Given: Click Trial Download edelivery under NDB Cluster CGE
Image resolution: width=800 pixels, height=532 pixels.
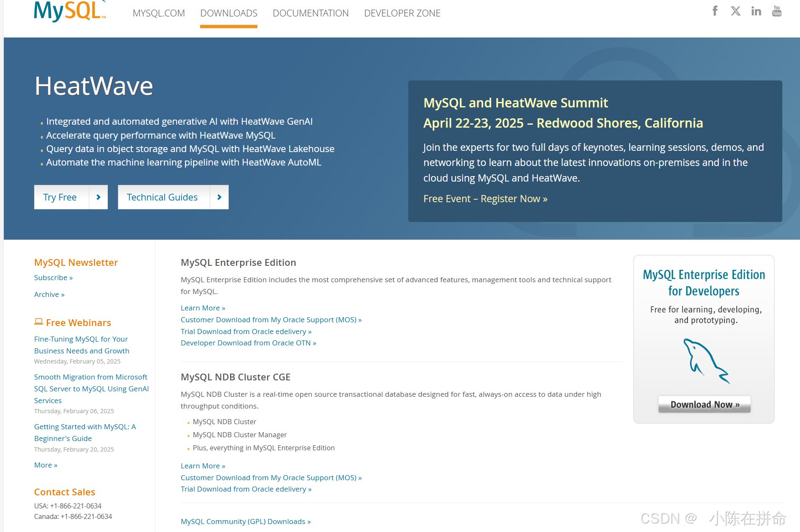Looking at the screenshot, I should tap(246, 489).
